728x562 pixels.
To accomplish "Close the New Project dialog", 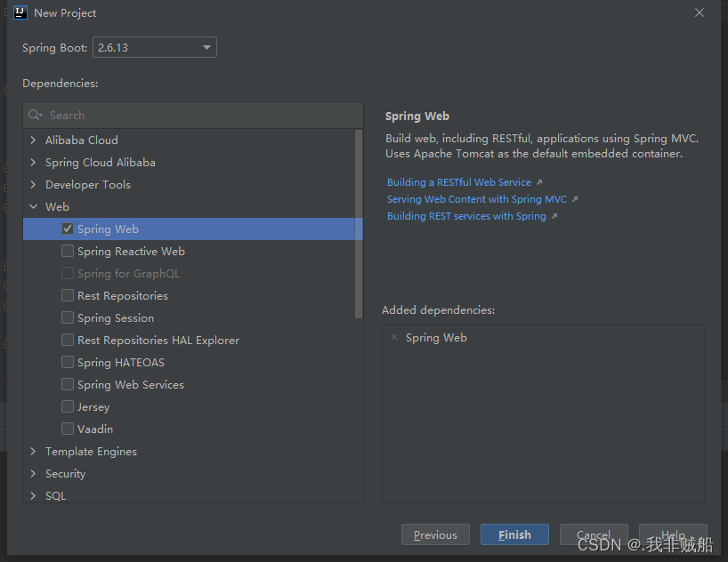I will 700,12.
